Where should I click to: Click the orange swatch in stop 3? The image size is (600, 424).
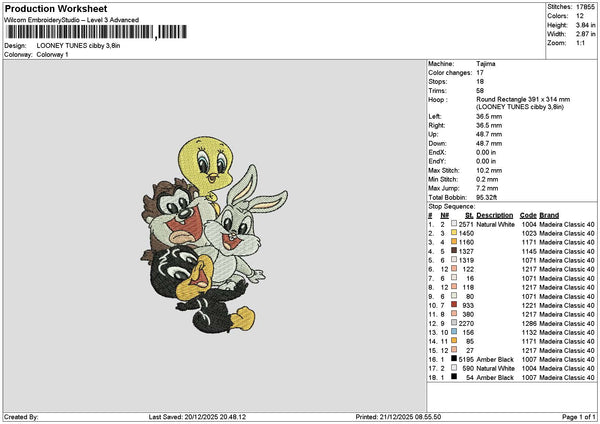pos(454,241)
